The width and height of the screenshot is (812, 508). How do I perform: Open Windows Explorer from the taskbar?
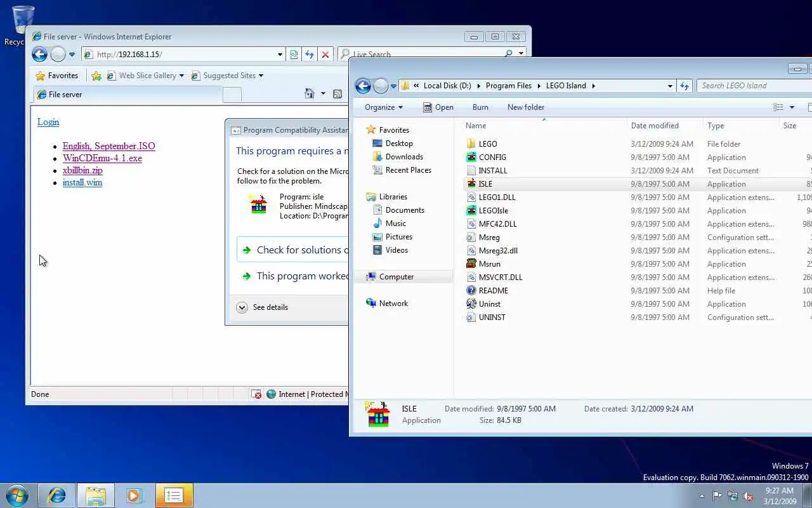pos(96,495)
